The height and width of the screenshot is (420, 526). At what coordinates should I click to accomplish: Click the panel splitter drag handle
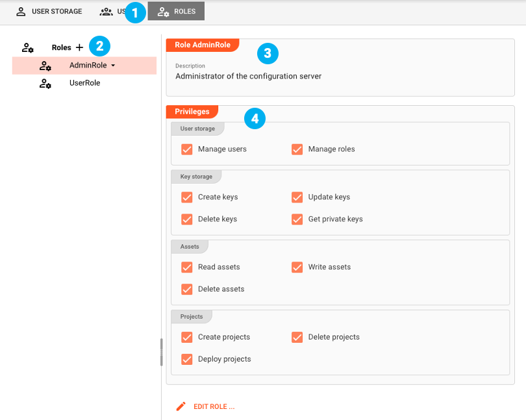tap(161, 352)
